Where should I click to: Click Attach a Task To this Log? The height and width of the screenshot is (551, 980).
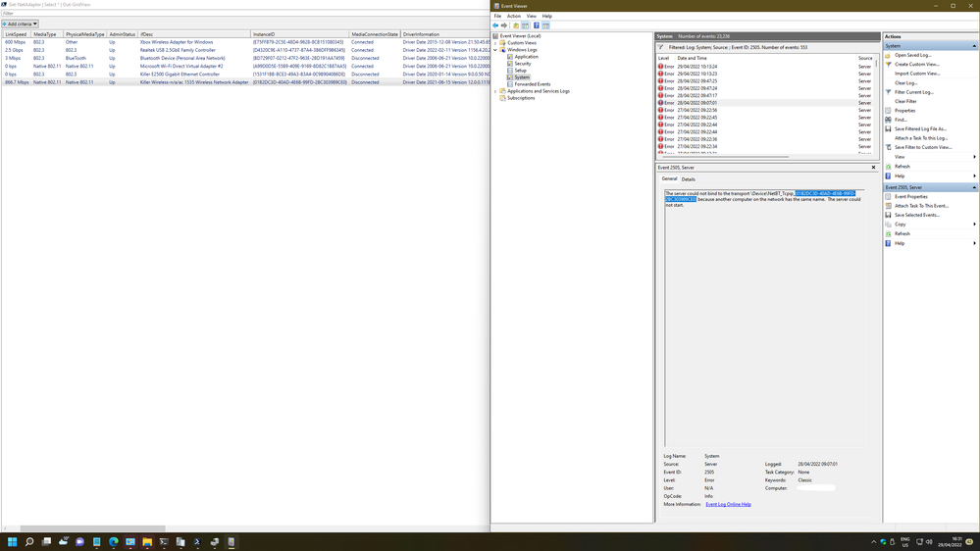point(920,138)
